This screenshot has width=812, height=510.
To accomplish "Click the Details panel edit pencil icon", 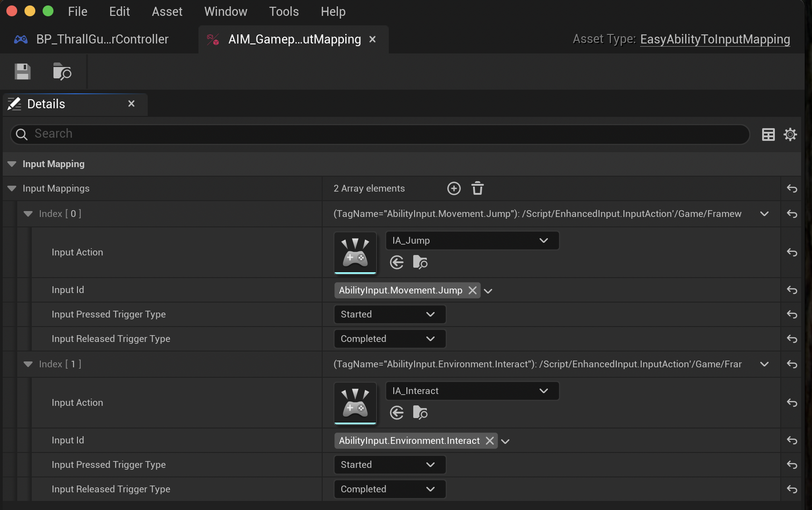I will 14,104.
